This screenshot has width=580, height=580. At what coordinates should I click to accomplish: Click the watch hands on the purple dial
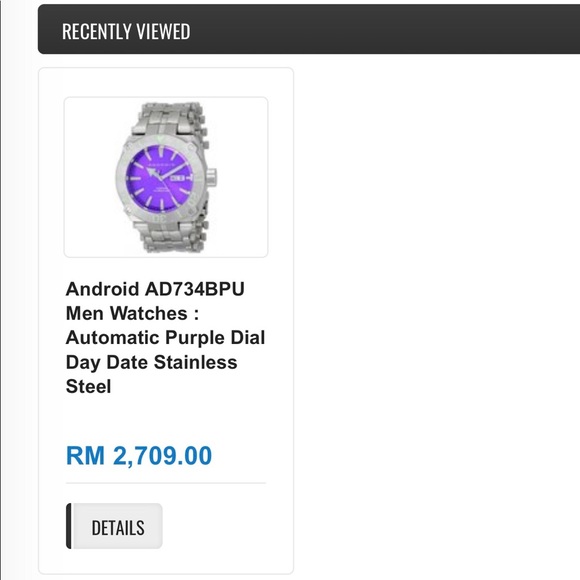pyautogui.click(x=162, y=173)
